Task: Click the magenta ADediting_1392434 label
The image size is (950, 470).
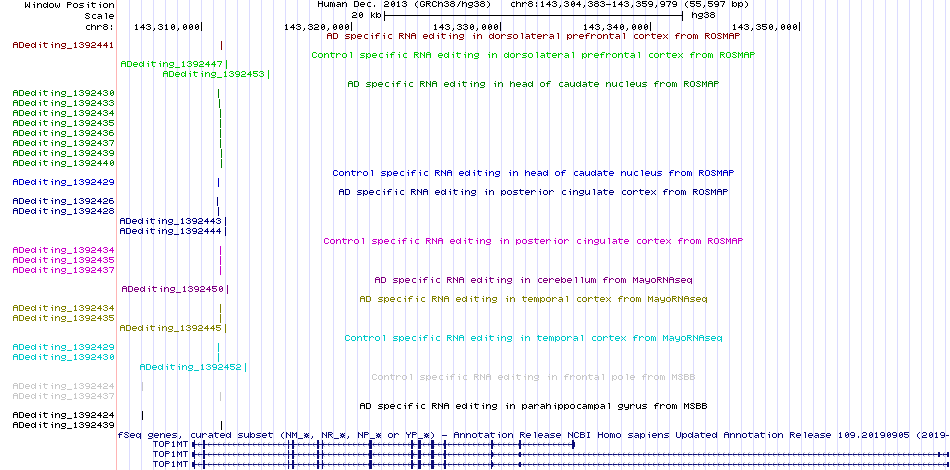Action: point(63,250)
